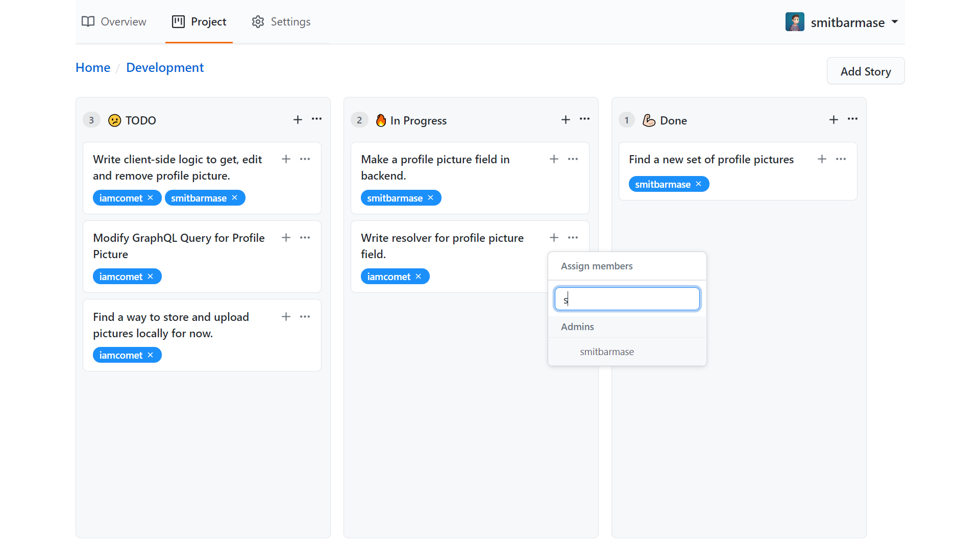Screen dimensions: 980x551
Task: Remove smitbarmase from Find a new set card
Action: (x=698, y=184)
